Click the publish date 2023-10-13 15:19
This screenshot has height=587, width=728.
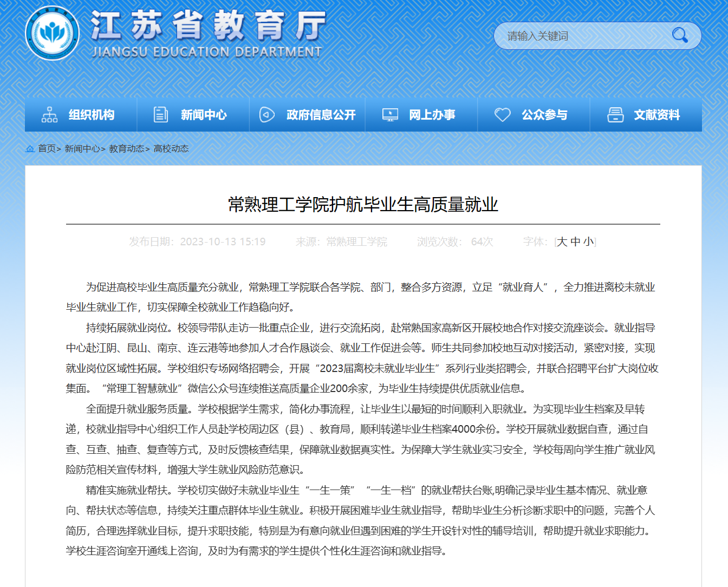pyautogui.click(x=223, y=242)
